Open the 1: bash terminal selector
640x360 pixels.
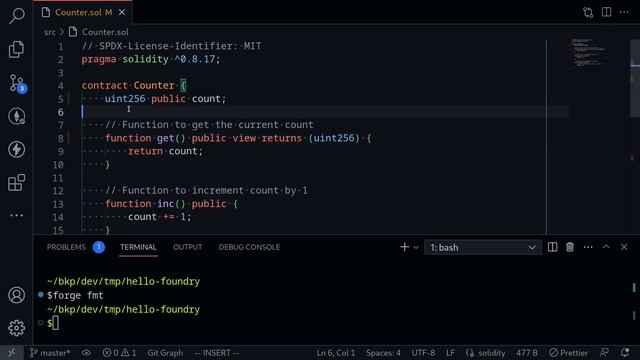(x=483, y=247)
